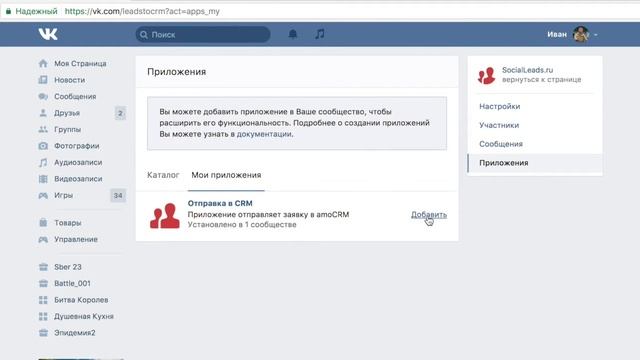Switch to the Каталог tab
Screen dimensions: 640x360
(x=163, y=175)
